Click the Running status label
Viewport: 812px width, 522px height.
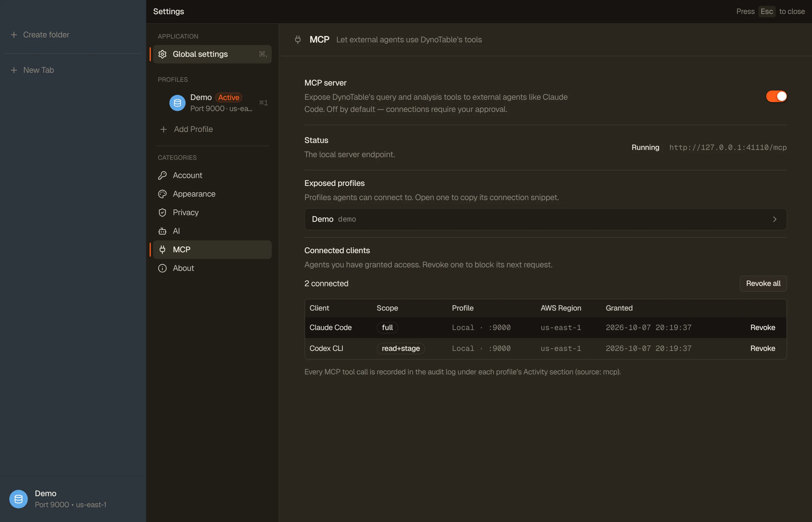(645, 147)
